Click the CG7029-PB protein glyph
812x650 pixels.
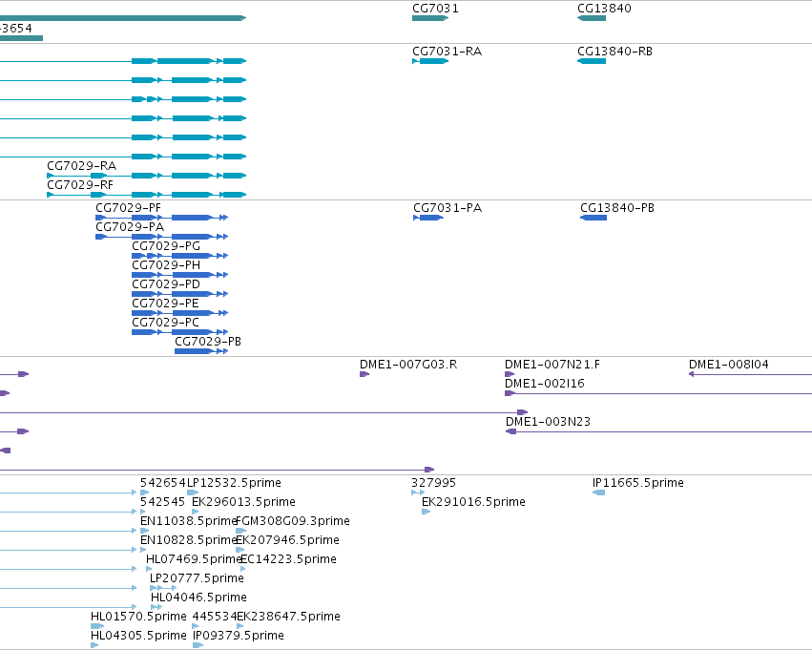pos(201,351)
